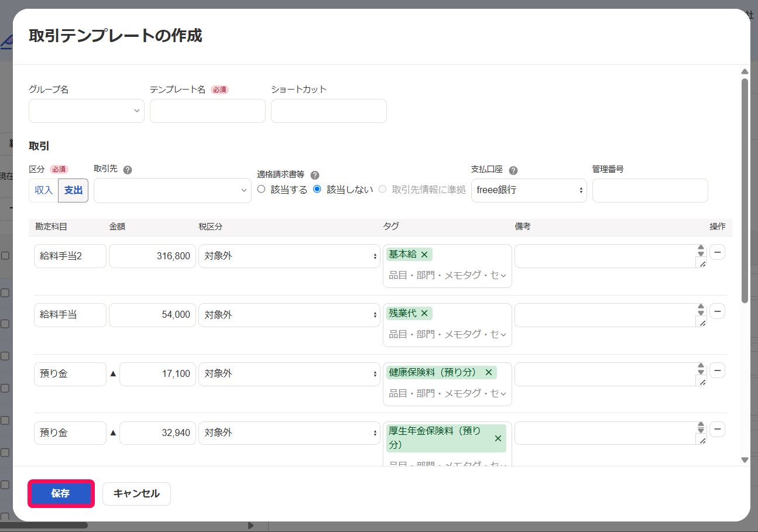Switch transaction type to 収入

pos(44,190)
